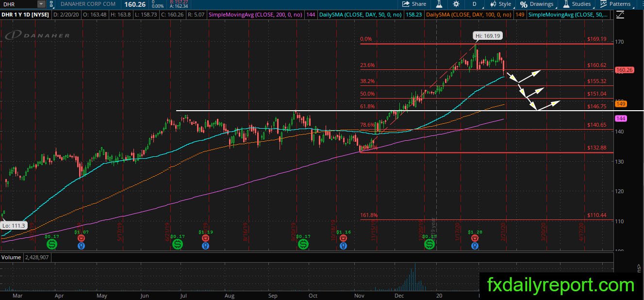Click the $146.75 Fibonacci price label

click(x=596, y=106)
